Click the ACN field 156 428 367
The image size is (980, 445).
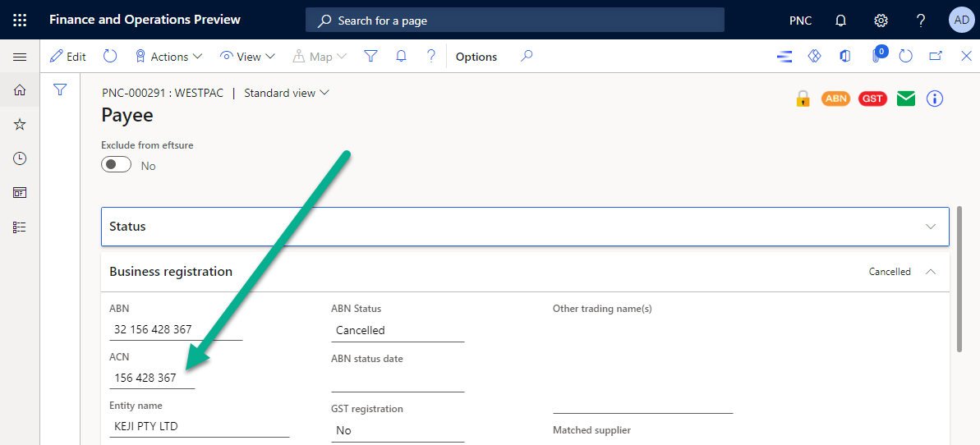tap(152, 378)
